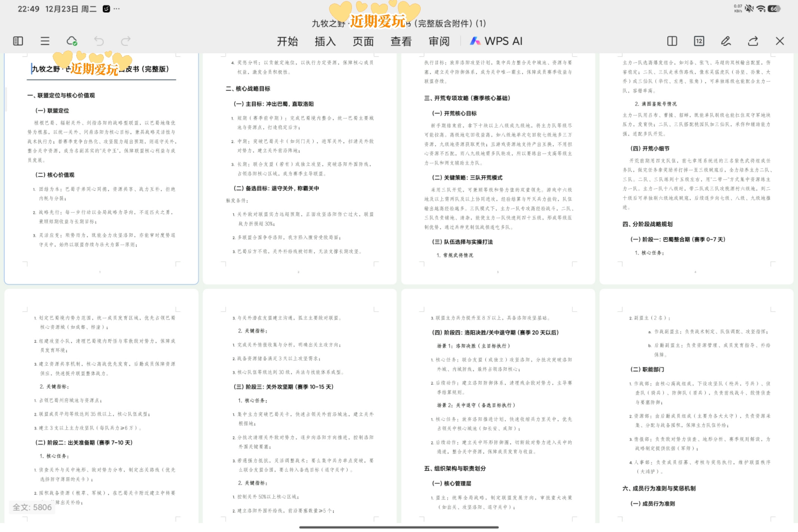The image size is (798, 532).
Task: Click subheading (一) 开荒核心目标
Action: pyautogui.click(x=454, y=113)
